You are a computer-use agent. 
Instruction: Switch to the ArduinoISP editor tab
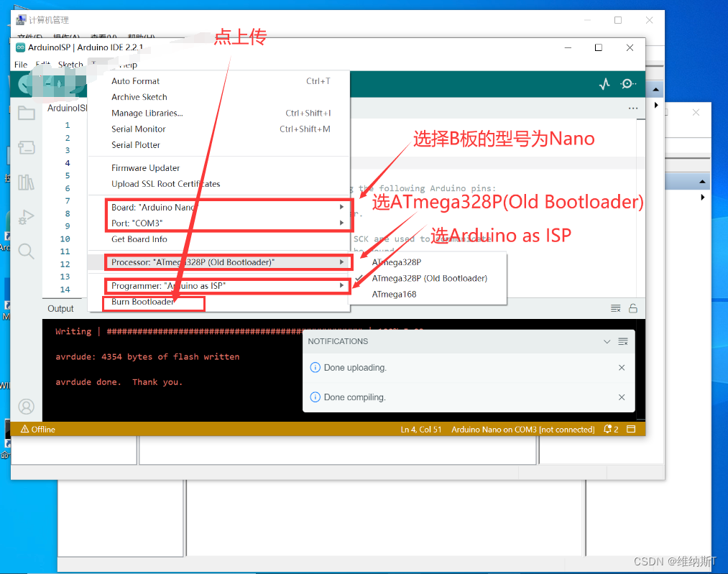click(x=68, y=108)
